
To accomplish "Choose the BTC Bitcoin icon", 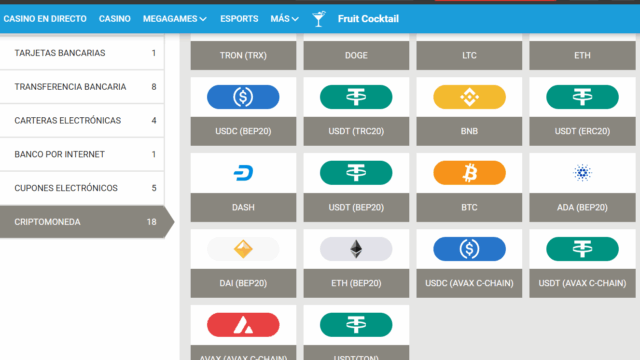I will tap(469, 173).
